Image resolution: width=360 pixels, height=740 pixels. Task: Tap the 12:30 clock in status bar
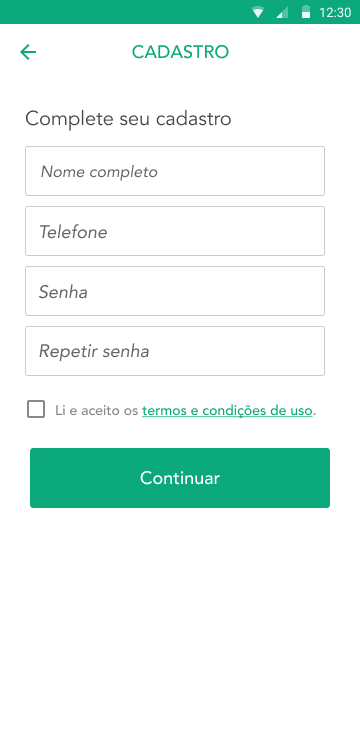(x=335, y=12)
